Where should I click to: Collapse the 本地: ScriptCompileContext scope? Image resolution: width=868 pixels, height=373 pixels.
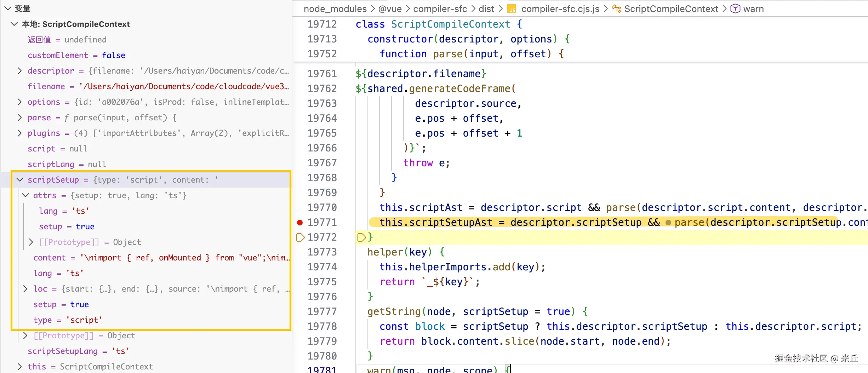click(x=14, y=24)
